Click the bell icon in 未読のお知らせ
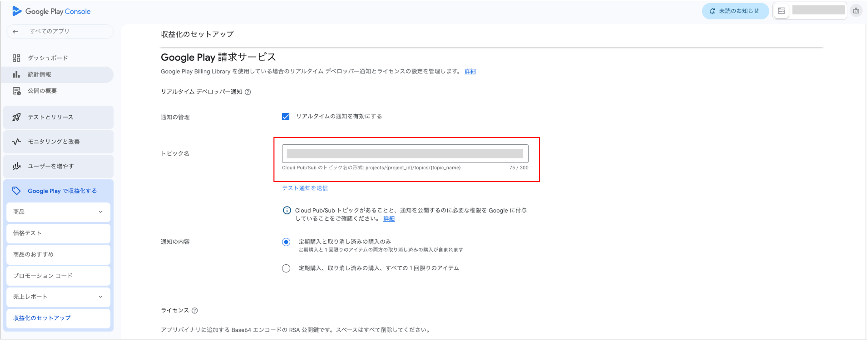This screenshot has height=340, width=868. pyautogui.click(x=712, y=11)
